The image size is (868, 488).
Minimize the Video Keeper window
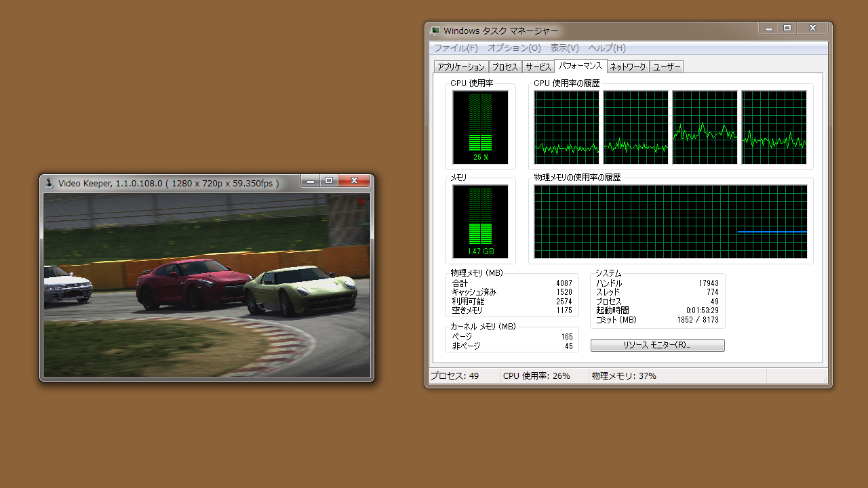[x=310, y=181]
